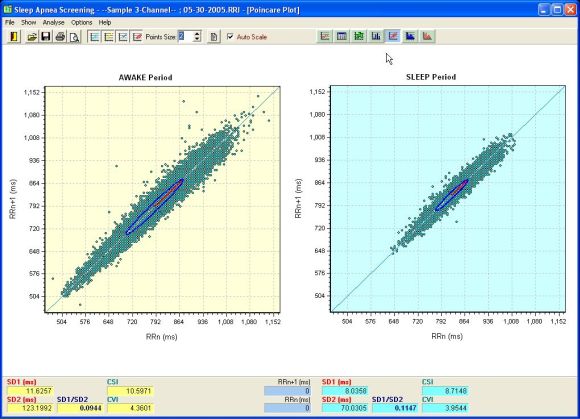This screenshot has height=419, width=580.
Task: Select the green chart view icon
Action: point(359,36)
